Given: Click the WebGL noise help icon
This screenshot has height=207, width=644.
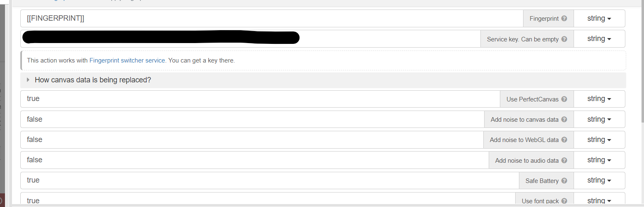Looking at the screenshot, I should pyautogui.click(x=564, y=140).
